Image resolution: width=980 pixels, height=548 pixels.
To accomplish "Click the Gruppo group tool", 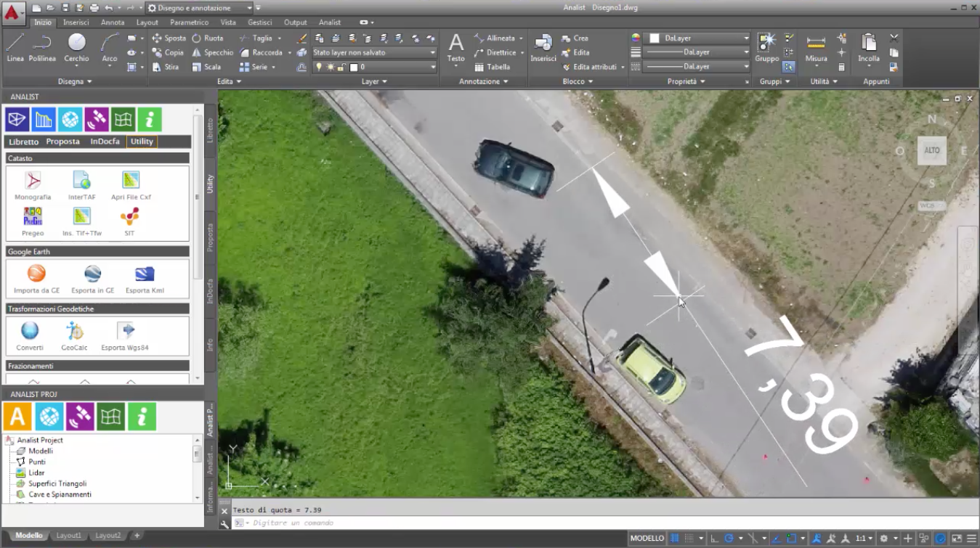I will (x=767, y=48).
